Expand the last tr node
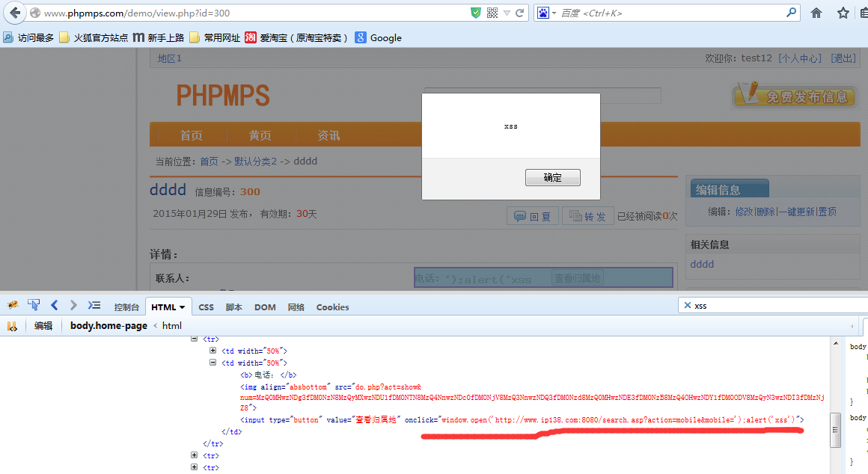Viewport: 868px width, 474px height. pyautogui.click(x=195, y=467)
